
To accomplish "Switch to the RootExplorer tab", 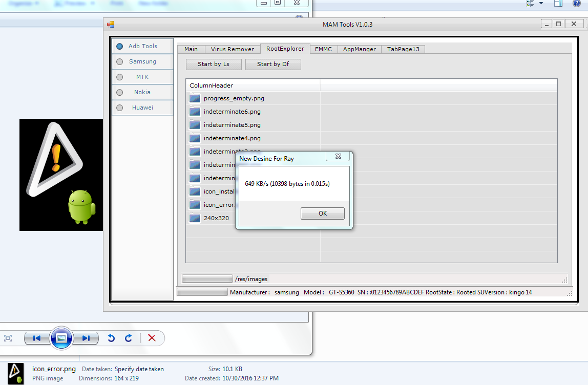I will point(285,49).
